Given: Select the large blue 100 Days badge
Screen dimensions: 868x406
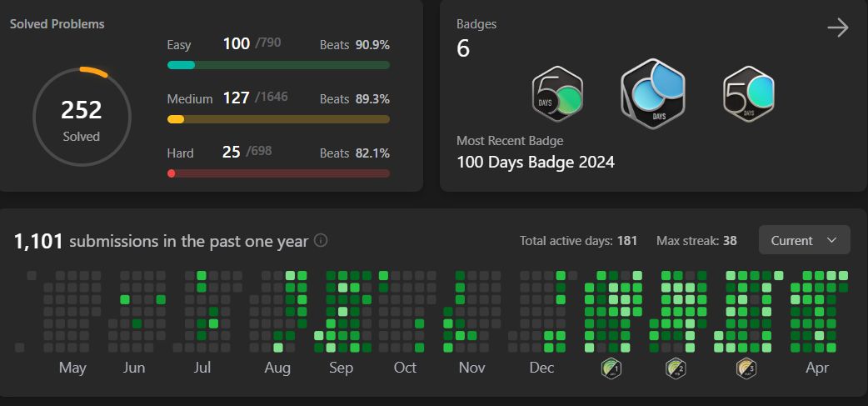Looking at the screenshot, I should click(653, 93).
